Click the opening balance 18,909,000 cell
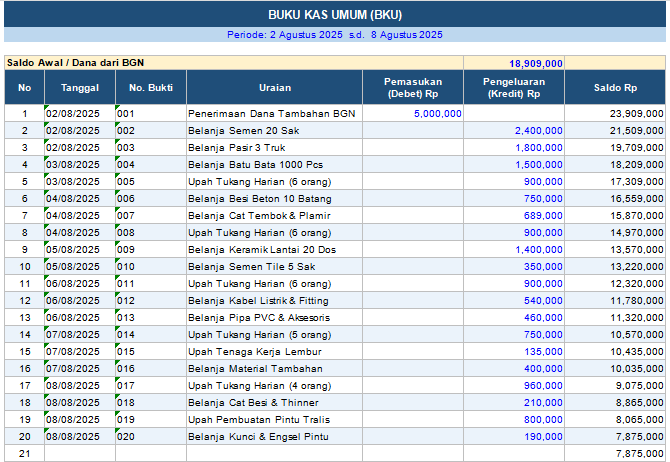 (x=514, y=63)
